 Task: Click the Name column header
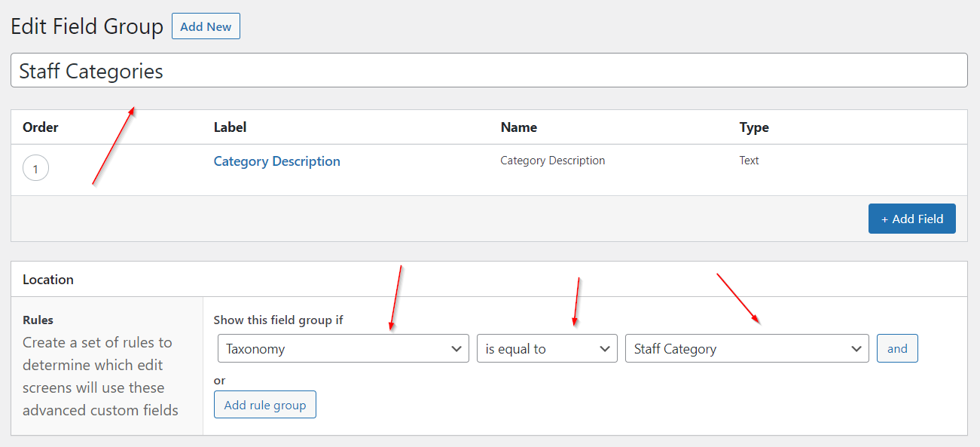[x=518, y=127]
